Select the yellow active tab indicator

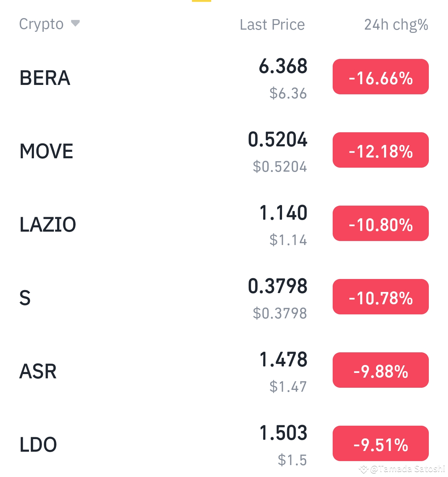click(x=201, y=1)
